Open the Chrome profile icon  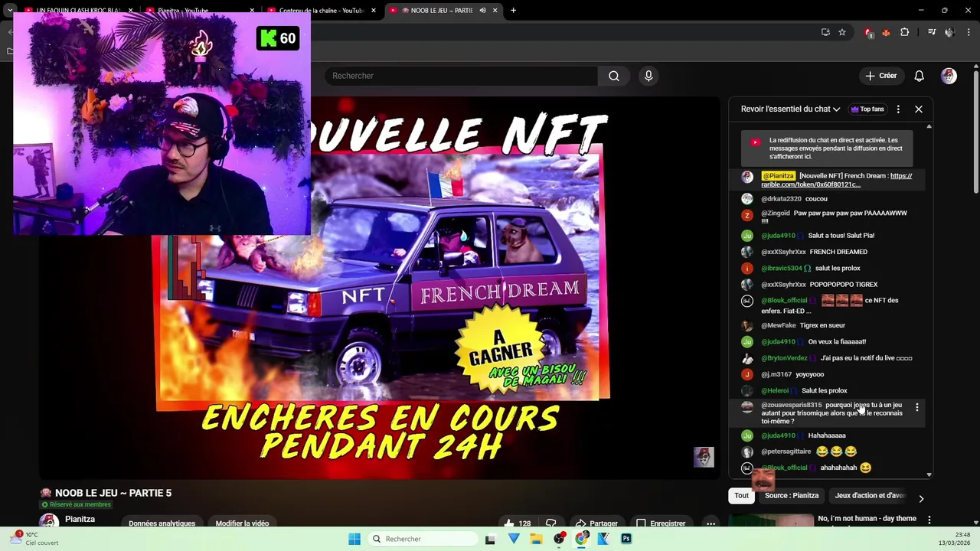pos(949,32)
